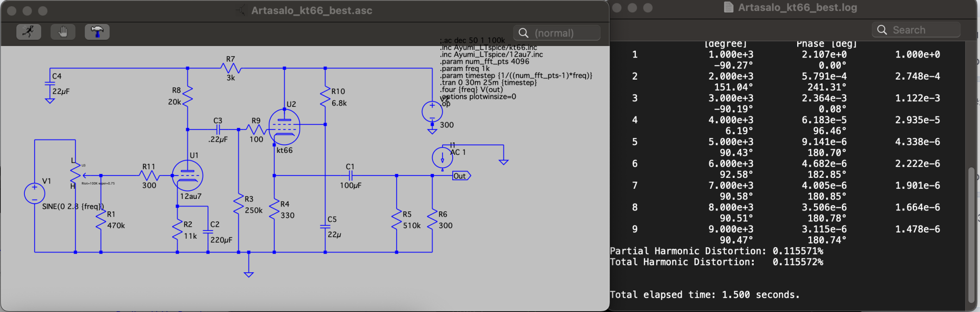Screen dimensions: 980x312
Task: Click the 151.04° phase value in log
Action: coord(734,87)
